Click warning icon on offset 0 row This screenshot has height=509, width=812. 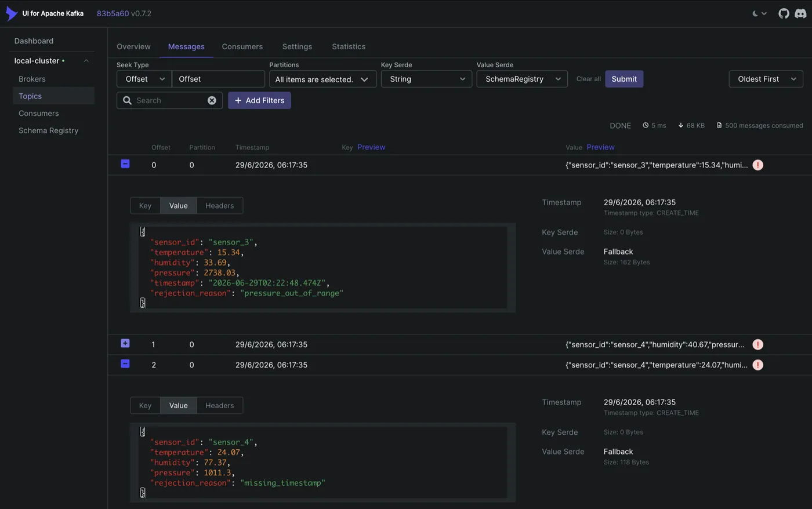click(x=757, y=165)
